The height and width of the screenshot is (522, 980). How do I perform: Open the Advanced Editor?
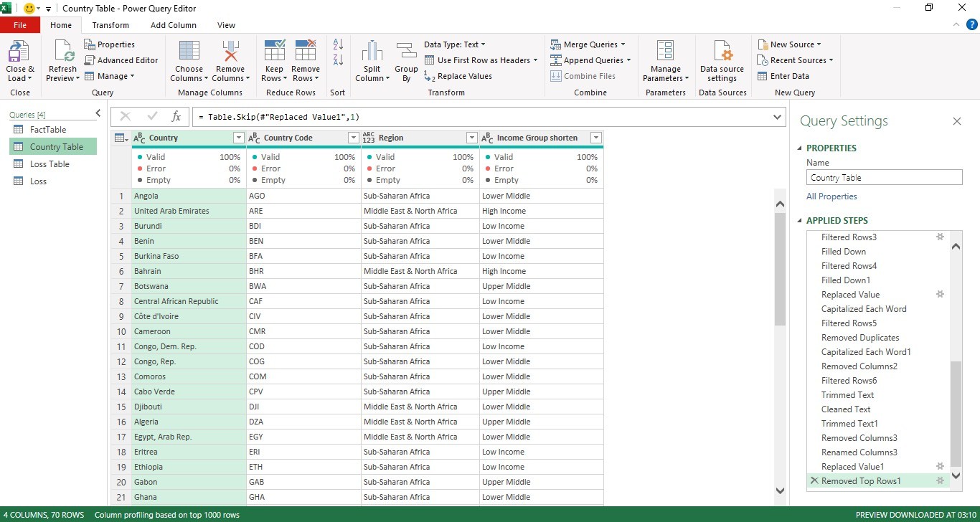[x=121, y=60]
